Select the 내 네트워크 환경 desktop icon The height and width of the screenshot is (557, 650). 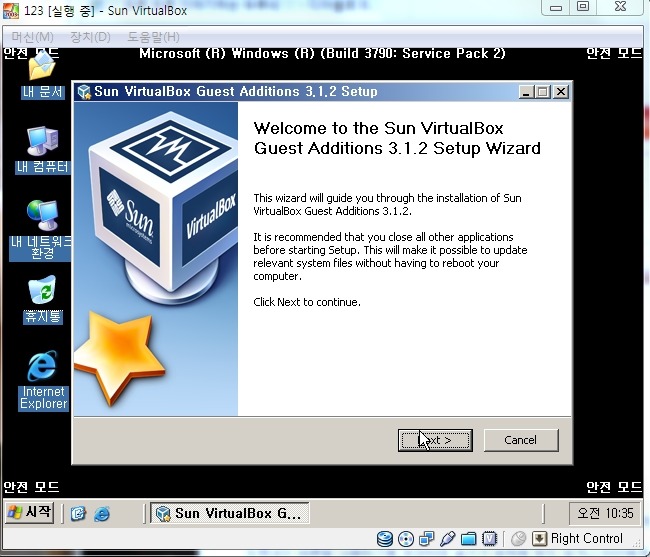(41, 230)
